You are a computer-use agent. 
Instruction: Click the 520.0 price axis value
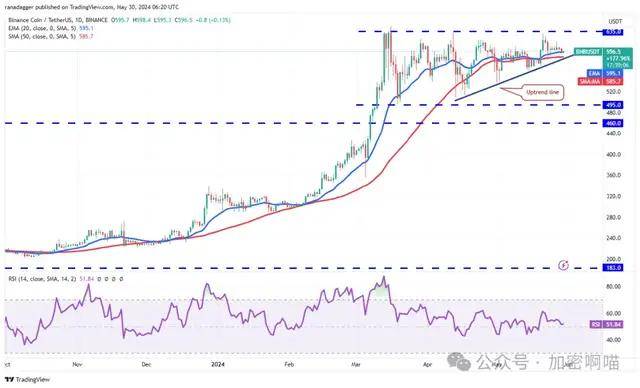[613, 92]
